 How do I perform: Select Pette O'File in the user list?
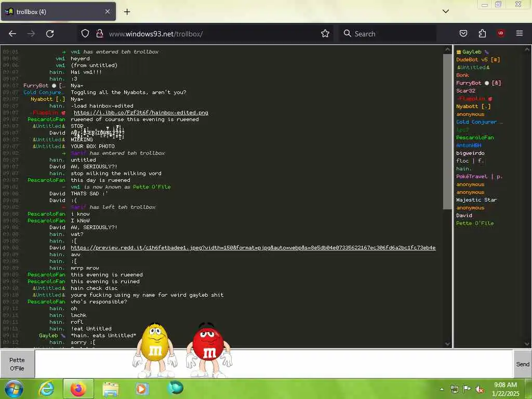[x=475, y=223]
